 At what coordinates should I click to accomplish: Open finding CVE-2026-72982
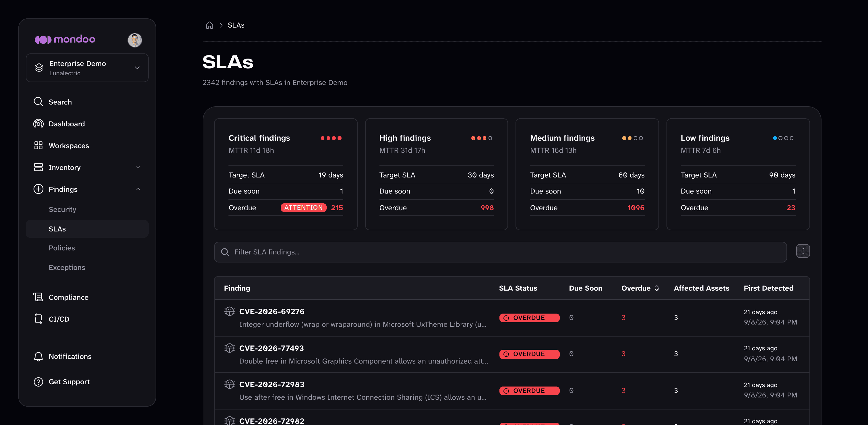coord(272,421)
